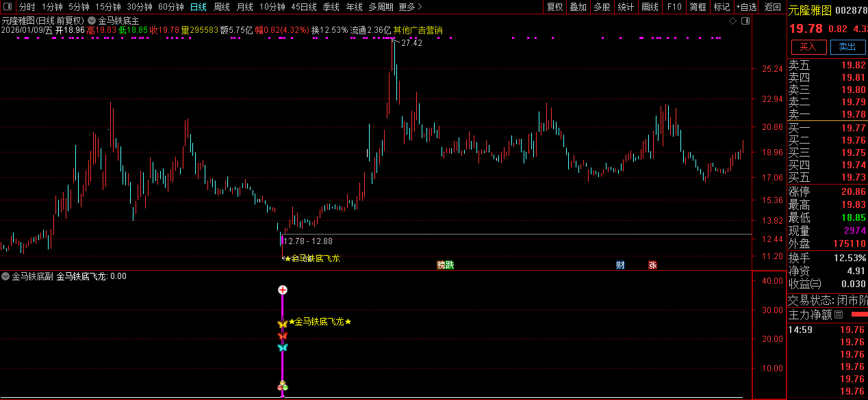Open the 统计 statistics tool
The image size is (868, 400).
pyautogui.click(x=626, y=7)
